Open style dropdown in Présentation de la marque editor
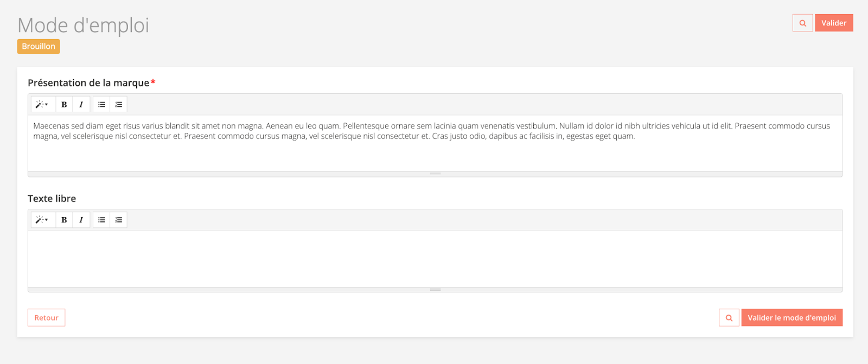This screenshot has height=364, width=868. pos(42,105)
